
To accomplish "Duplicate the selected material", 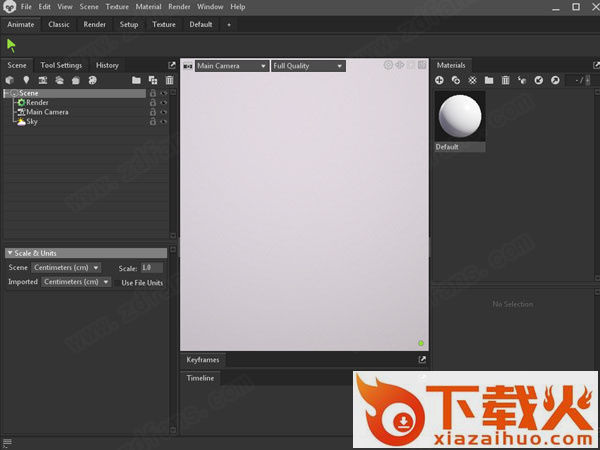I will [456, 80].
